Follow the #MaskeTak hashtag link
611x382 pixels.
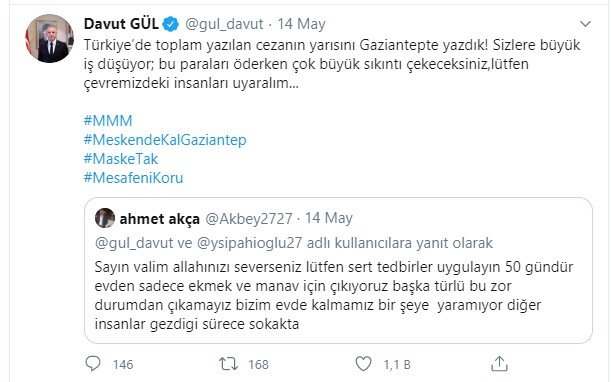pyautogui.click(x=121, y=159)
